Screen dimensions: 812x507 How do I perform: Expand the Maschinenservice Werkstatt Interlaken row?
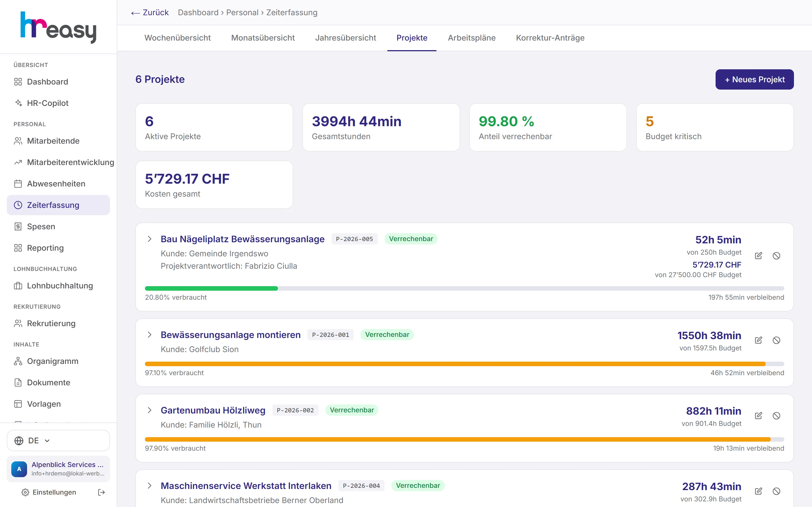tap(150, 486)
